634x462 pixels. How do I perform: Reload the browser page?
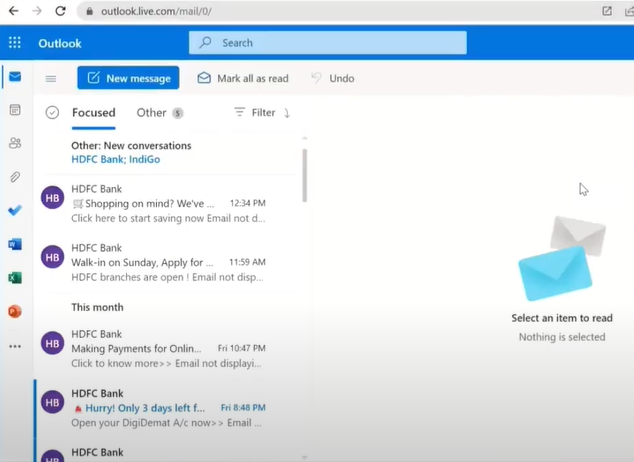point(61,11)
